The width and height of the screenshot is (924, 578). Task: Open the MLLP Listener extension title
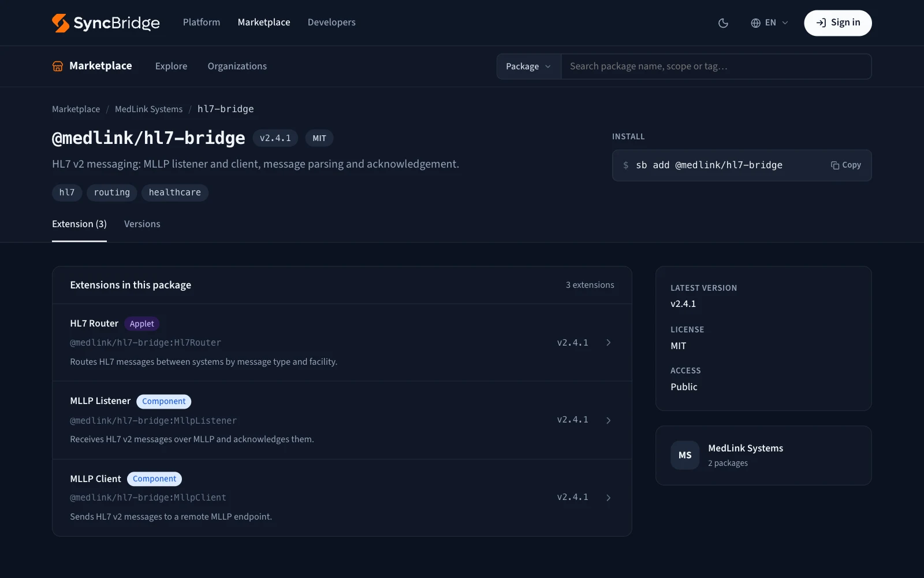[100, 401]
